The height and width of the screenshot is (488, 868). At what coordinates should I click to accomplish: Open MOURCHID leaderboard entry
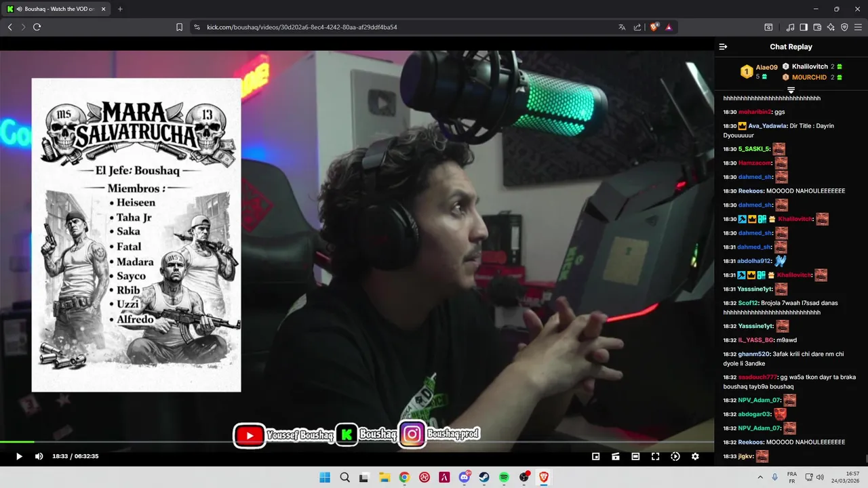[x=809, y=77]
